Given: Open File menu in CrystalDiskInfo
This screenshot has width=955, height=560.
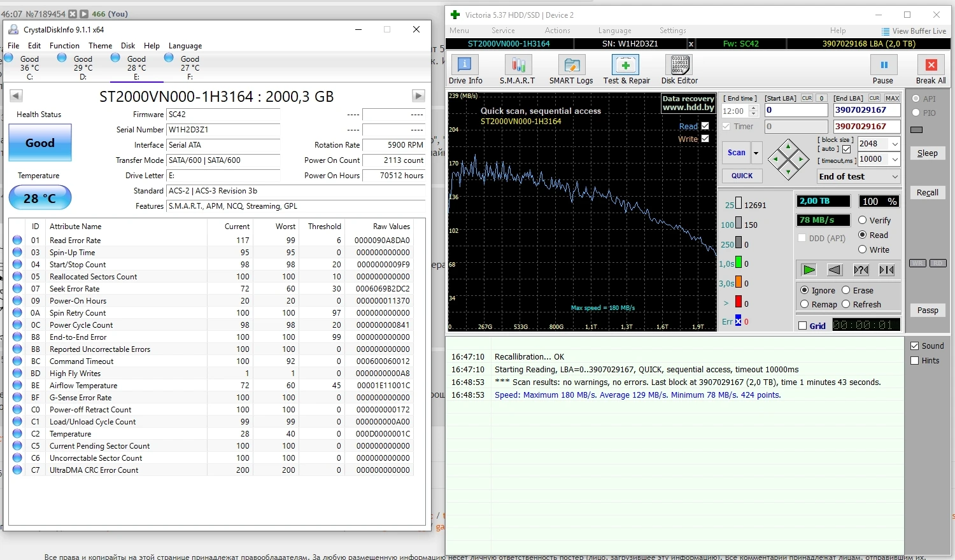Looking at the screenshot, I should click(13, 46).
